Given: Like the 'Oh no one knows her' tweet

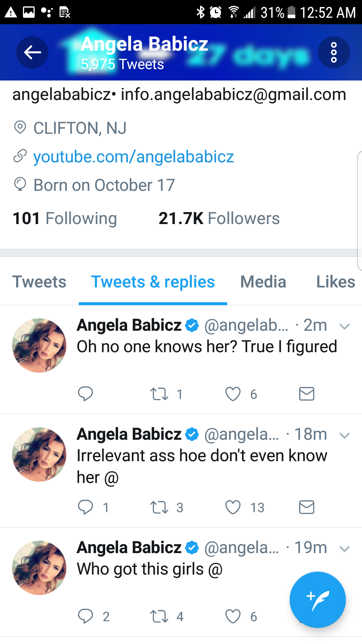Looking at the screenshot, I should pos(233,394).
